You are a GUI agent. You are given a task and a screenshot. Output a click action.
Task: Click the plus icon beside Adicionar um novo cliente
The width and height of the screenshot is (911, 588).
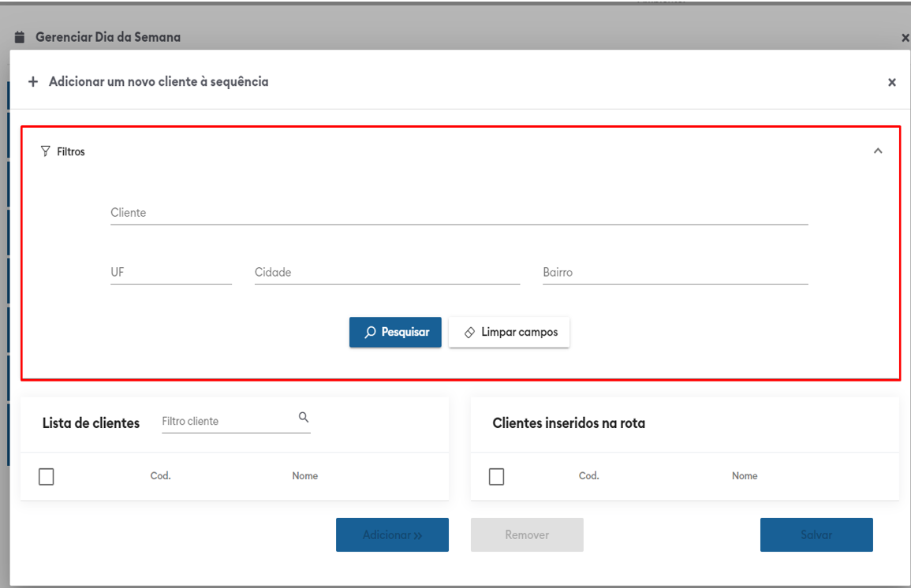tap(33, 82)
